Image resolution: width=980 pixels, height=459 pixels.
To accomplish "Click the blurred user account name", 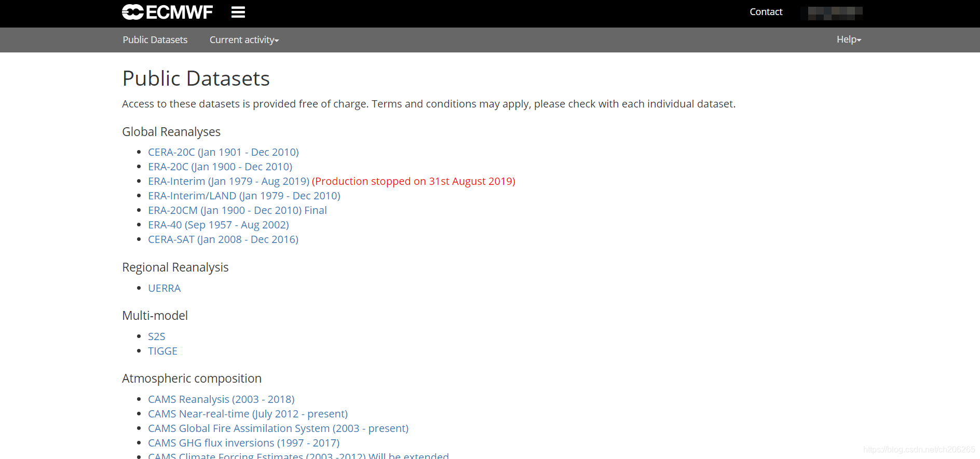I will (832, 13).
